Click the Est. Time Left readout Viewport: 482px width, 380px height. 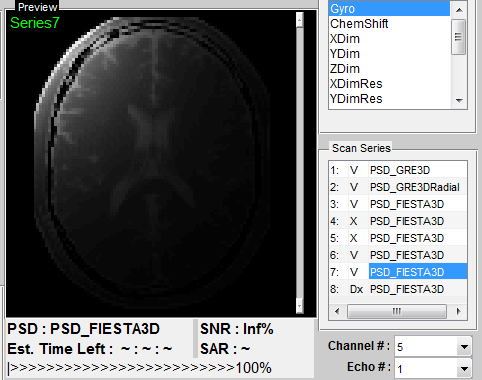point(90,349)
